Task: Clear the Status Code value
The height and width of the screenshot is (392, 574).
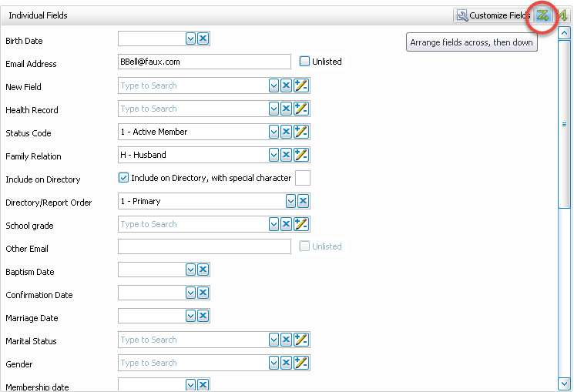Action: click(286, 132)
